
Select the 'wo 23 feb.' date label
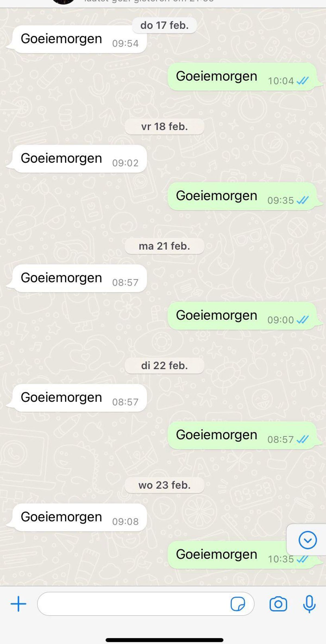click(164, 485)
